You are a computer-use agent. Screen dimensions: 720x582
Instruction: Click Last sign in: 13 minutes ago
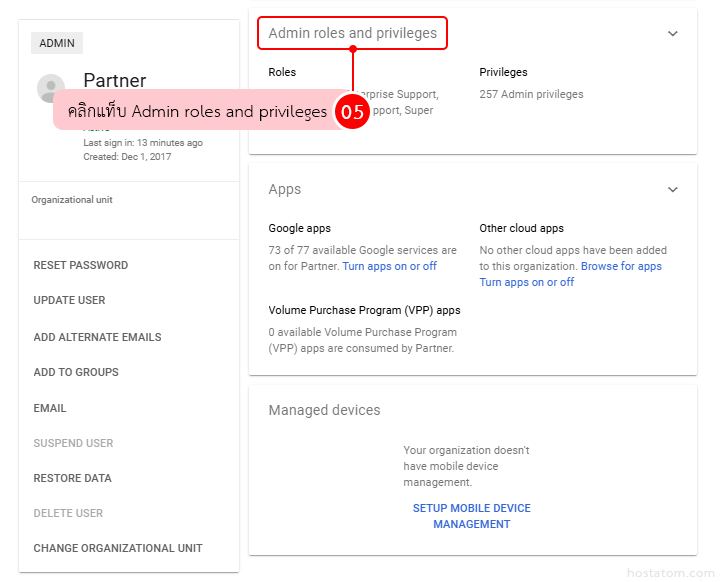[x=143, y=143]
